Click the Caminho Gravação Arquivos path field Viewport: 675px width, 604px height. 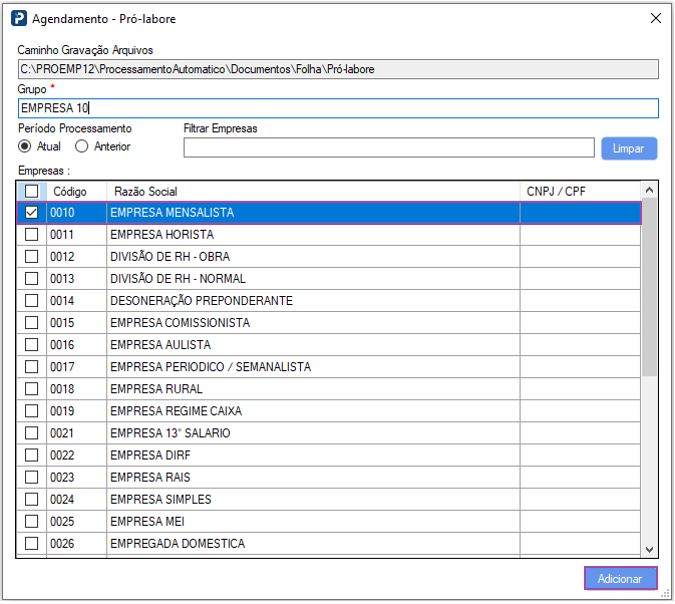[338, 69]
